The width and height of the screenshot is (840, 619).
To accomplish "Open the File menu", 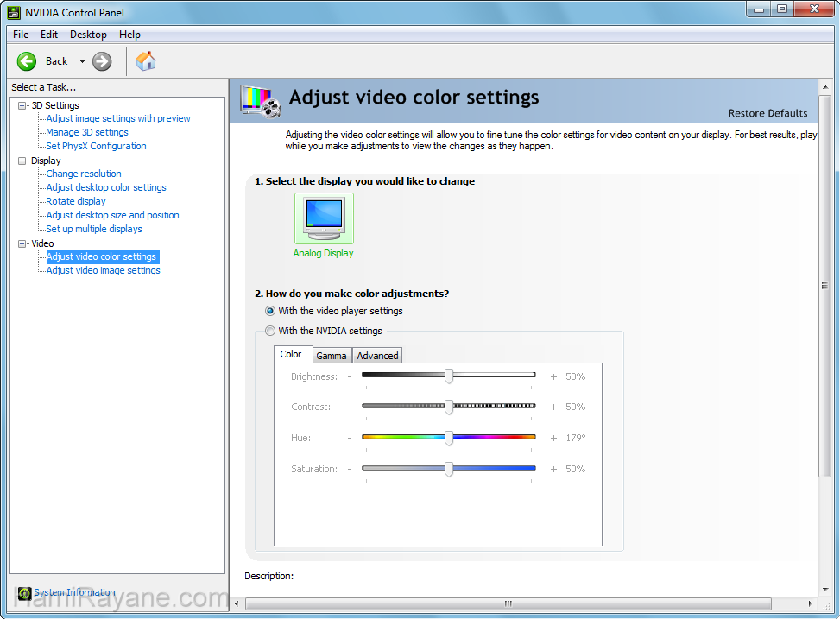I will tap(21, 35).
